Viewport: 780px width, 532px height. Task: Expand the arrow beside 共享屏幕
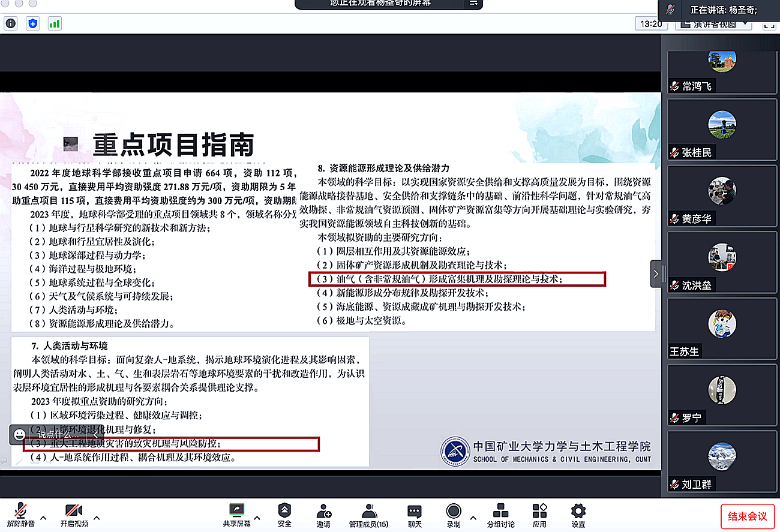click(x=257, y=517)
